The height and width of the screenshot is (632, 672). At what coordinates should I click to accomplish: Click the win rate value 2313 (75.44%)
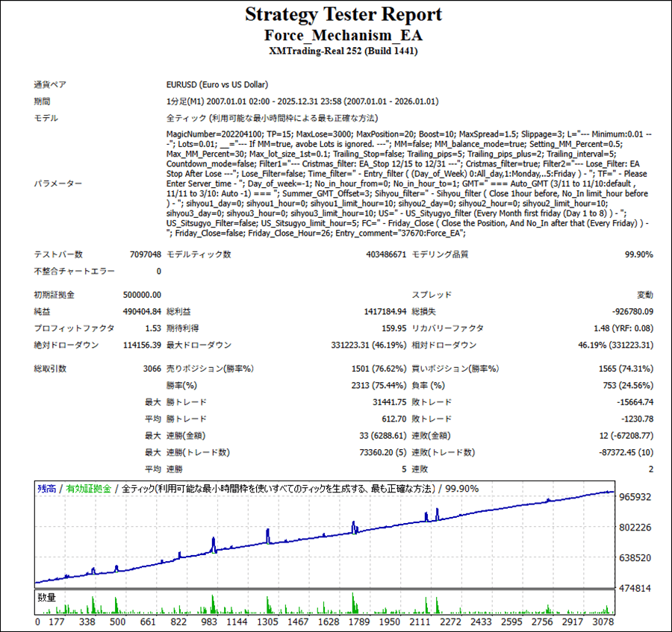[x=379, y=385]
